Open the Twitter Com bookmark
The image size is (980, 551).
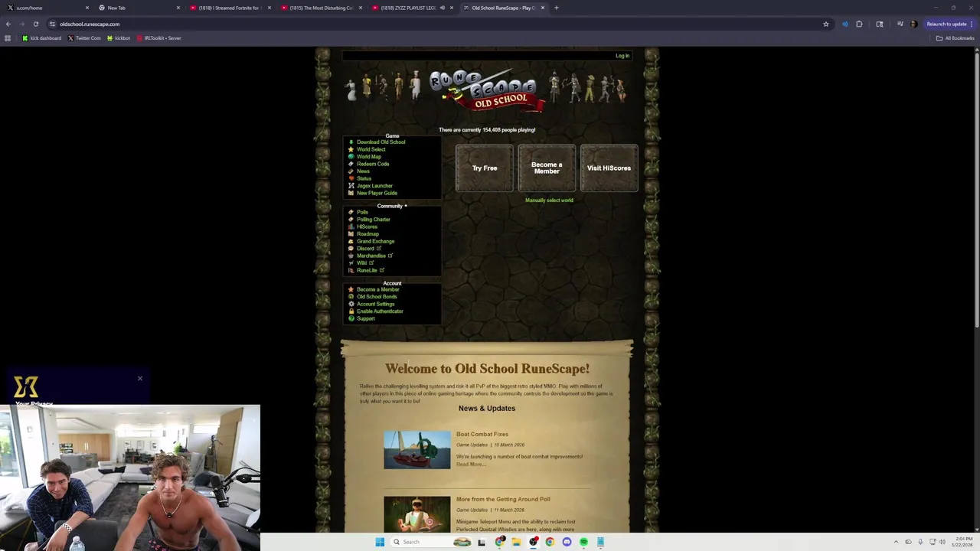click(x=84, y=38)
